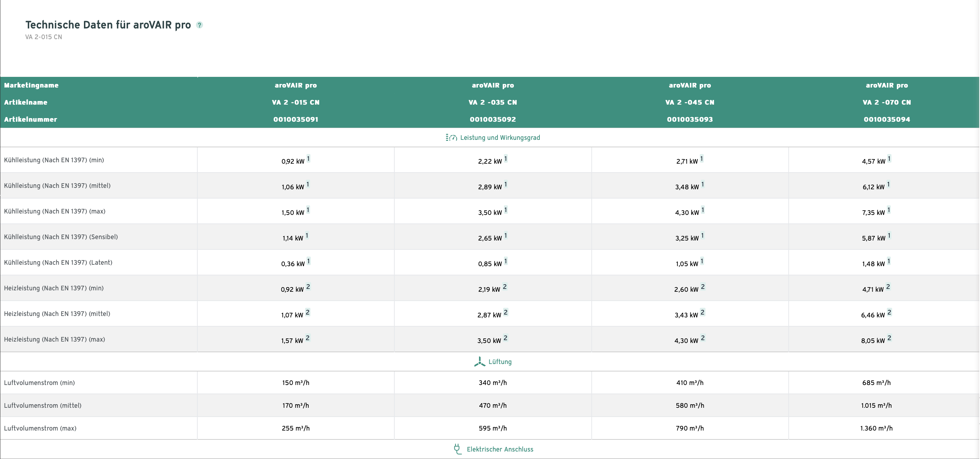Image resolution: width=980 pixels, height=459 pixels.
Task: Select the 5,87 kW sensible cooling value
Action: click(873, 238)
